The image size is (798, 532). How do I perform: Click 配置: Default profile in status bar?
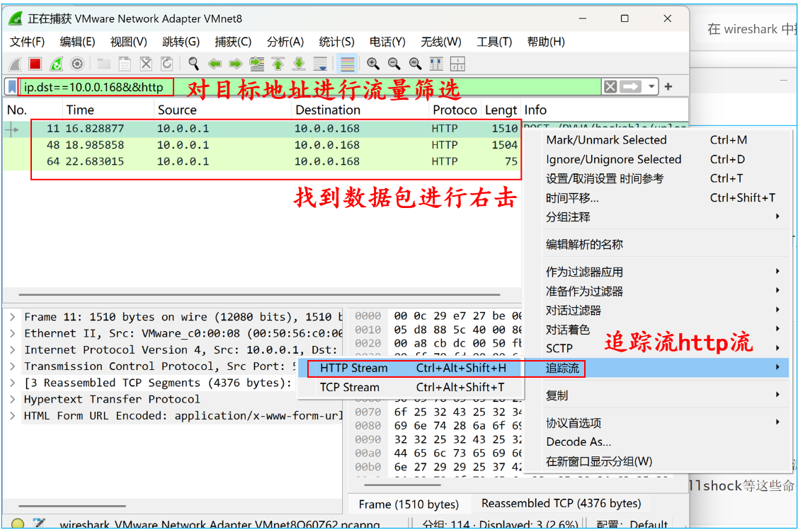coord(632,524)
